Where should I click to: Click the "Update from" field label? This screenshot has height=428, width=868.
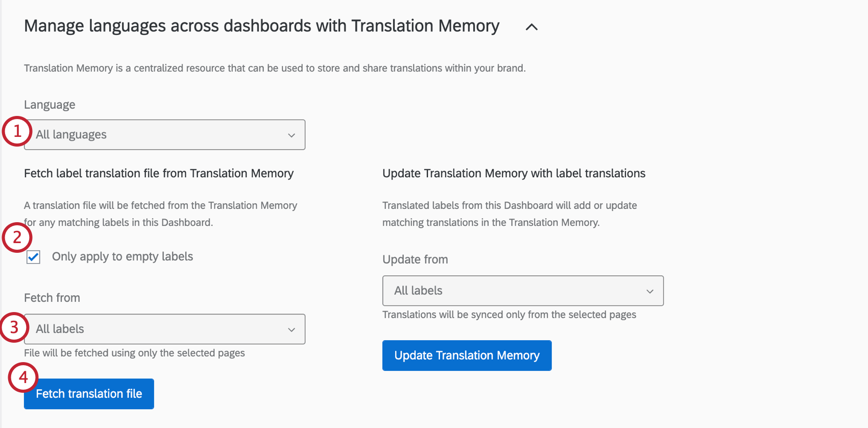point(415,259)
